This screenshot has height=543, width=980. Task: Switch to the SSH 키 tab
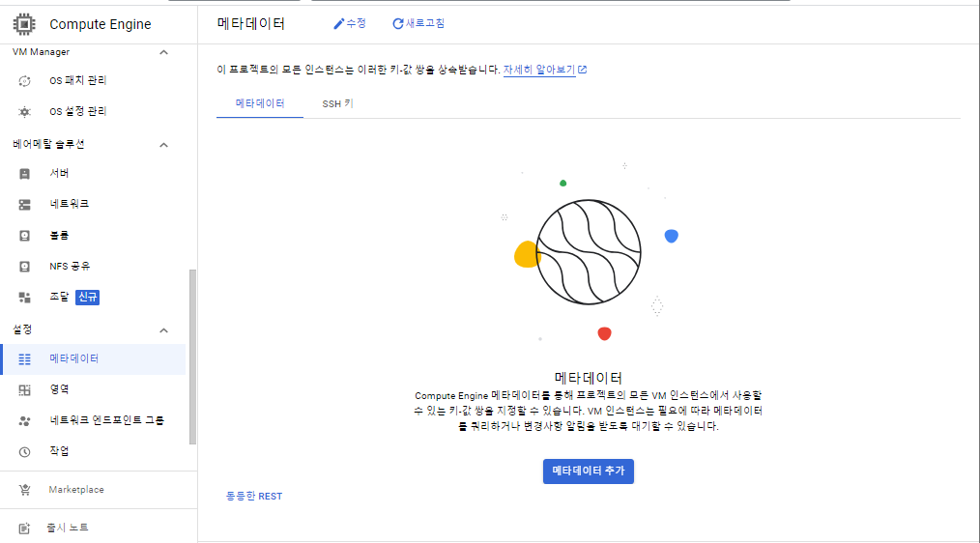click(337, 103)
